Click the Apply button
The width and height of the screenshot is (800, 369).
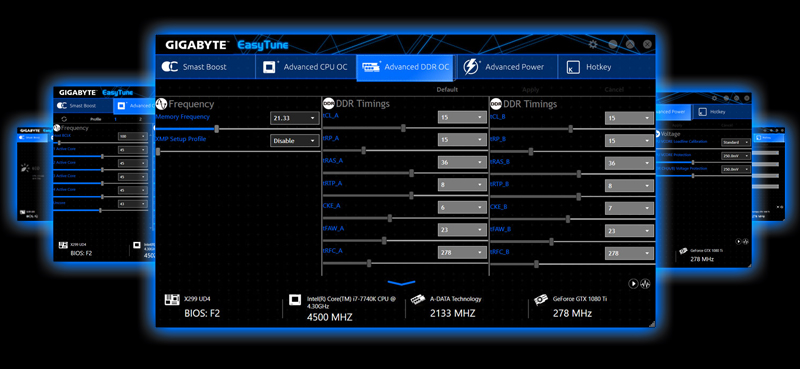[x=531, y=89]
